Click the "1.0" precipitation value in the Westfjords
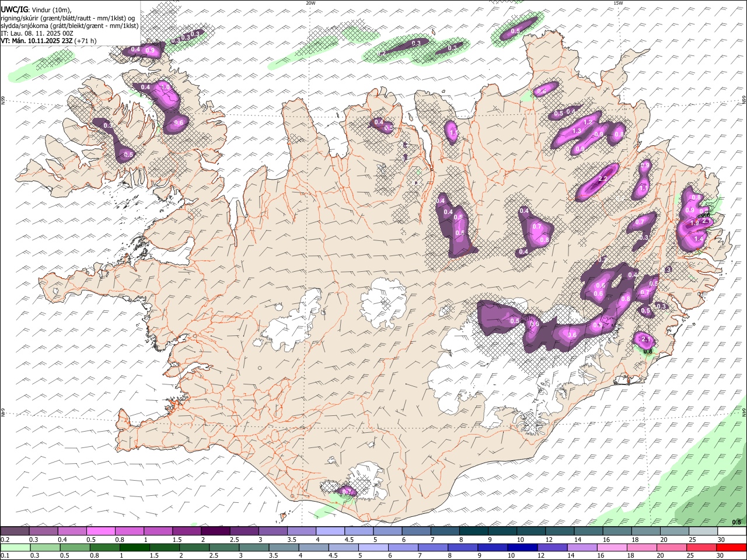747x560 pixels. (165, 87)
